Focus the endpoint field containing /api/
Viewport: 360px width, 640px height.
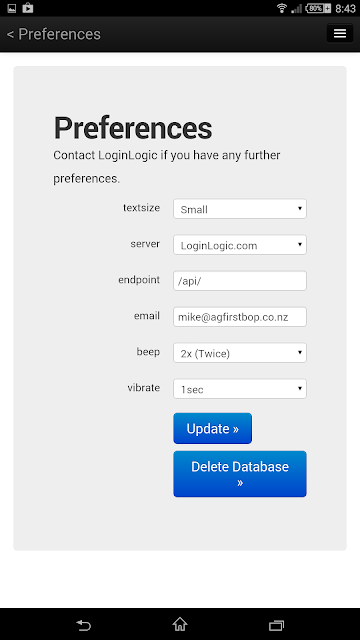pyautogui.click(x=240, y=281)
